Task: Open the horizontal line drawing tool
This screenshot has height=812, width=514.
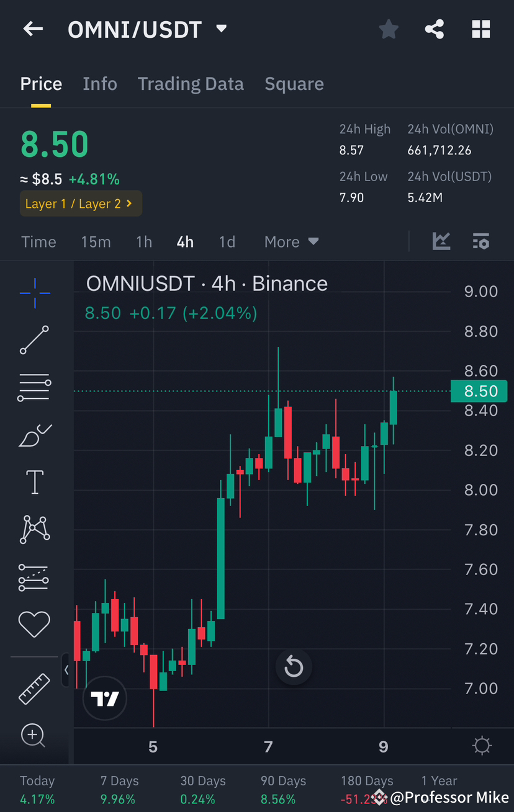Action: coord(34,387)
